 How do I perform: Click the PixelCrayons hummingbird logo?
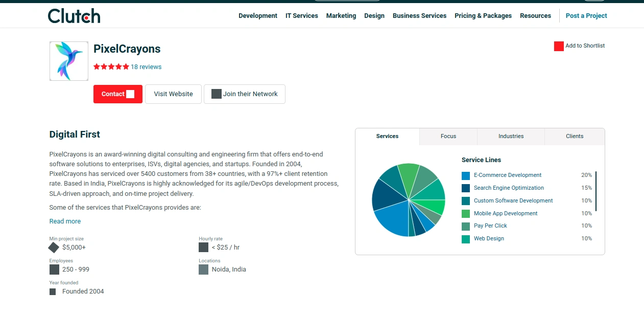pyautogui.click(x=69, y=61)
